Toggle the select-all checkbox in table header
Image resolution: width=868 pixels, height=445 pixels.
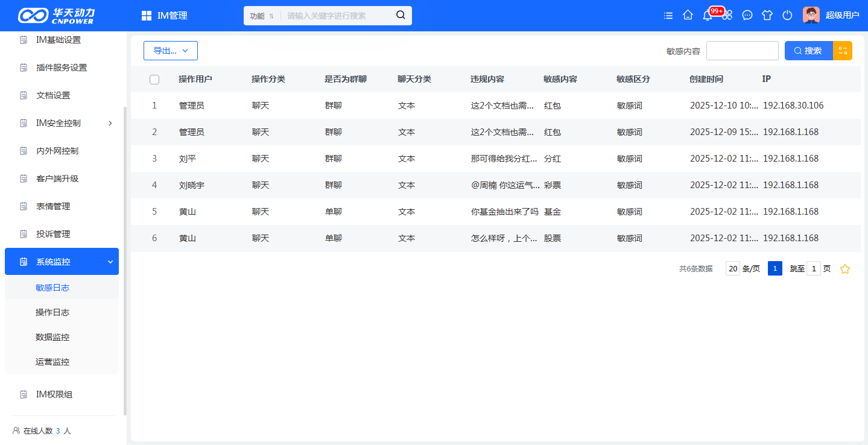click(154, 80)
